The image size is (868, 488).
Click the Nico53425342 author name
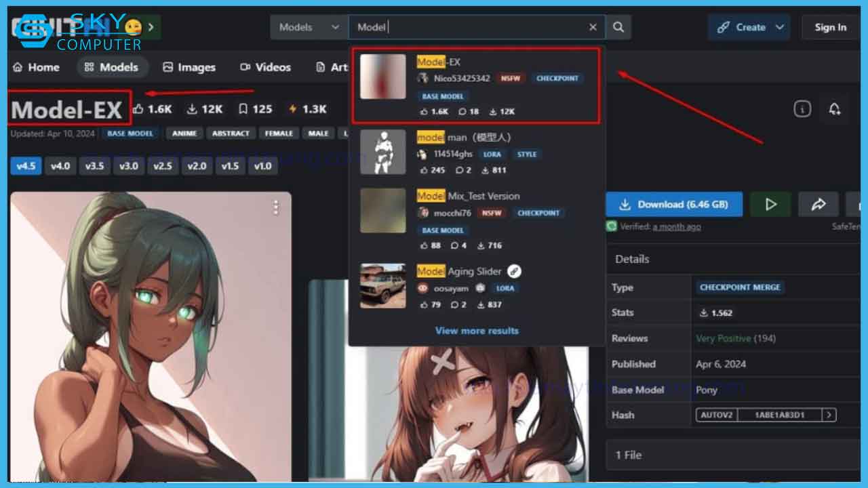coord(462,79)
